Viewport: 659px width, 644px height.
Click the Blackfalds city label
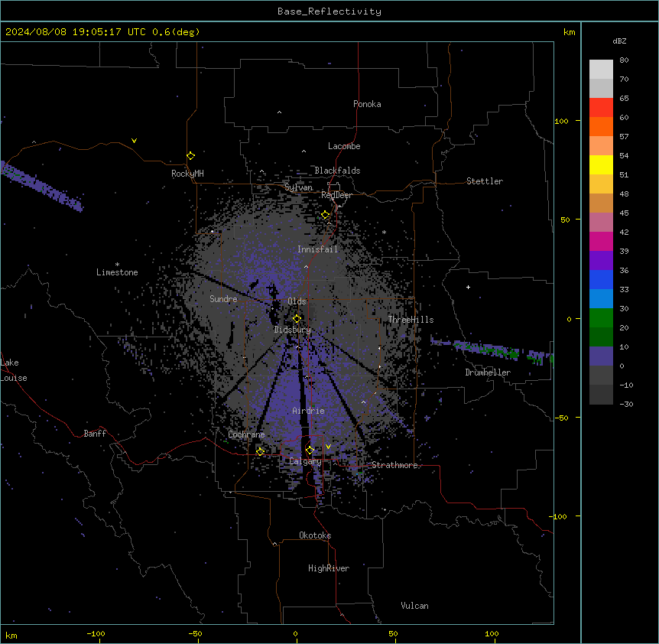tap(337, 171)
